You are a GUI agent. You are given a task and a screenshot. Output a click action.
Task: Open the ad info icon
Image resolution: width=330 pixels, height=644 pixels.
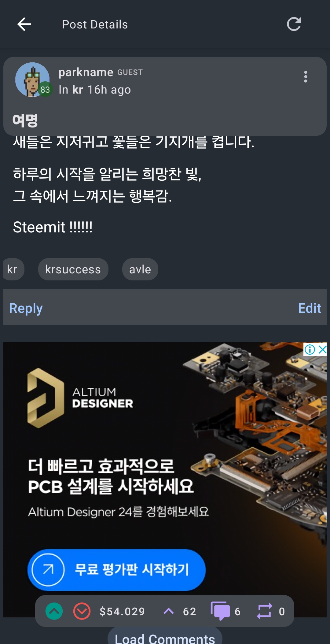(x=310, y=349)
